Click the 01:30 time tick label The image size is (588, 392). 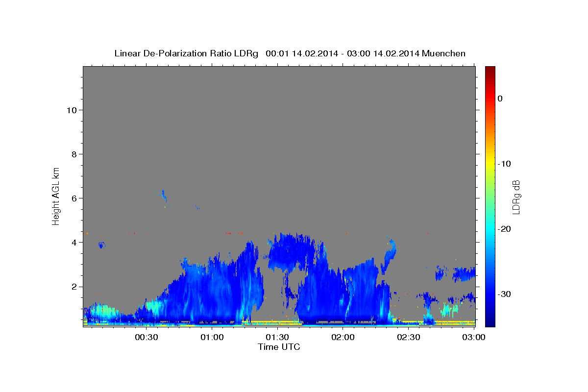point(277,337)
